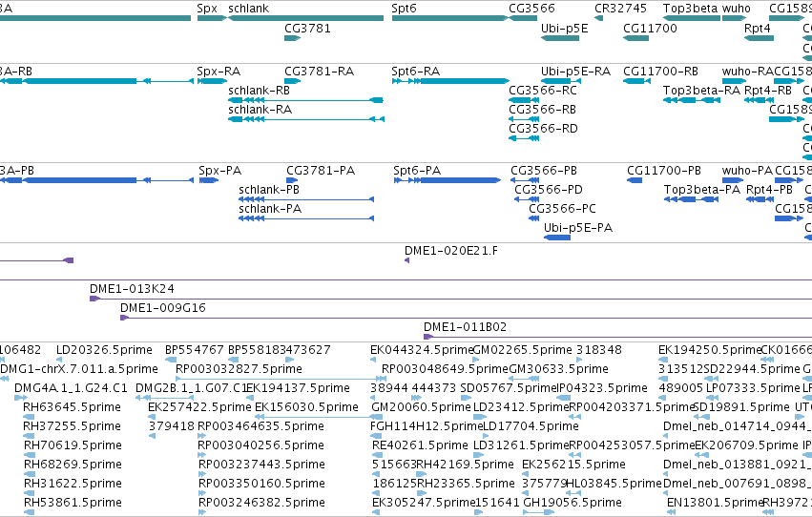Open the CR32745 gene label
This screenshot has width=812, height=517.
point(620,9)
